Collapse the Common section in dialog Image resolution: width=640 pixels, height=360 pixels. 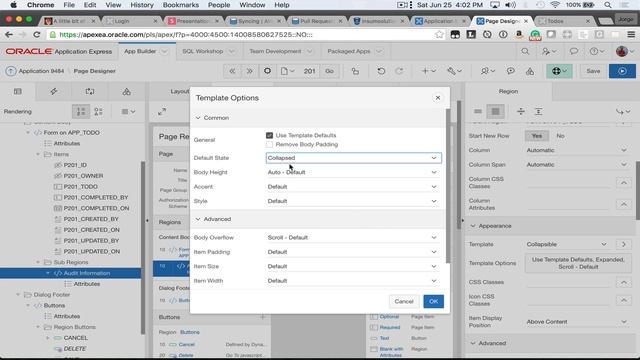(198, 118)
